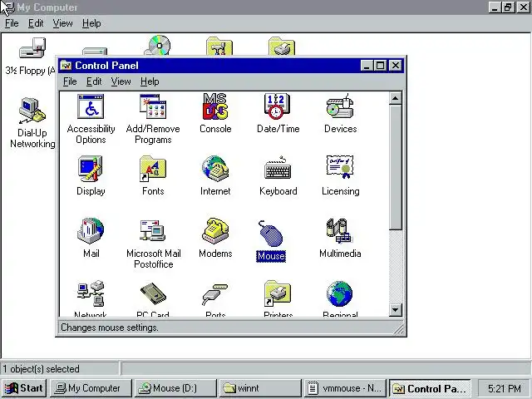This screenshot has height=399, width=532.
Task: Open Control Panel Help menu
Action: click(x=150, y=81)
